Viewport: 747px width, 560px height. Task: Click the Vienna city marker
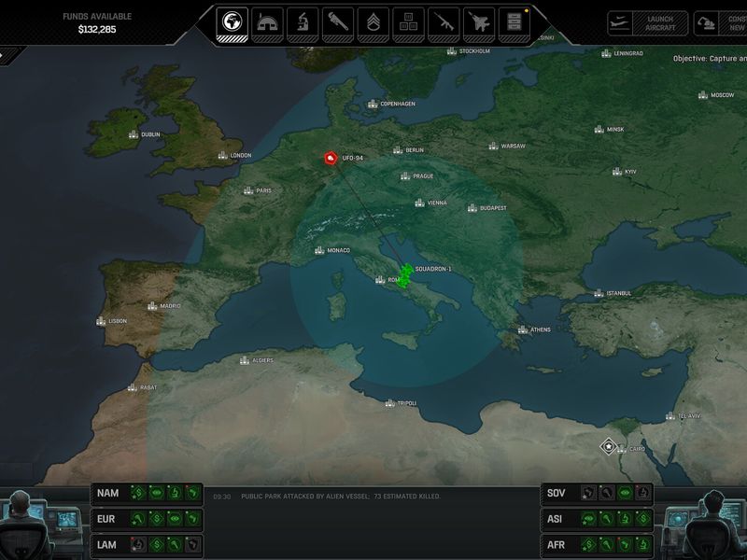[419, 203]
